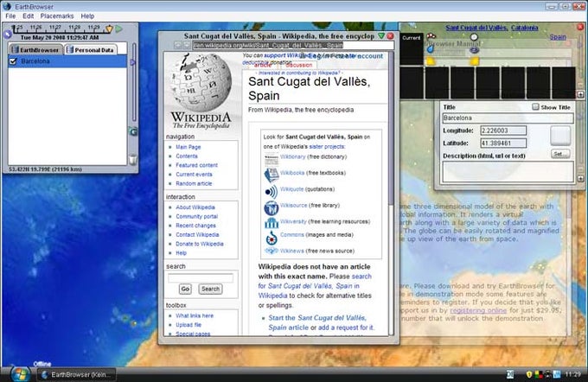Click the purple arrow beside Barcelona row
The image size is (588, 382).
tap(133, 62)
